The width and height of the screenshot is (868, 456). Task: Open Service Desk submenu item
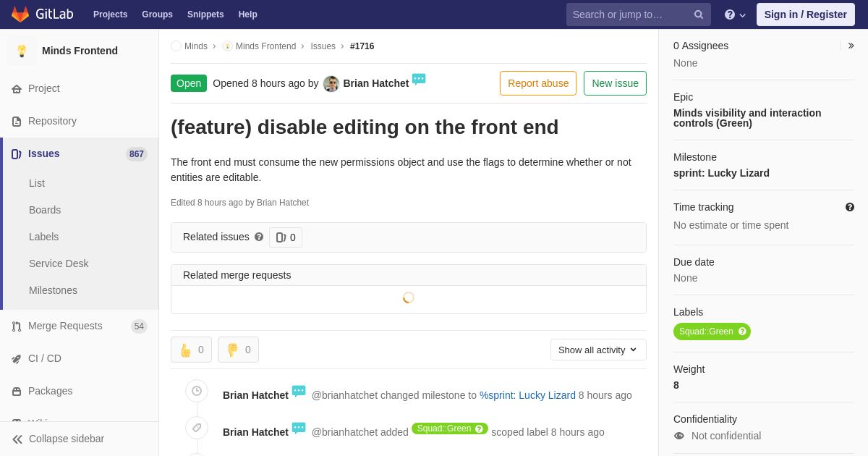click(x=59, y=263)
